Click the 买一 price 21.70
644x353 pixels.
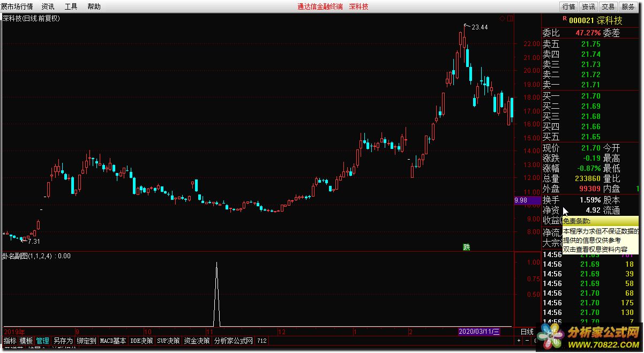click(591, 96)
